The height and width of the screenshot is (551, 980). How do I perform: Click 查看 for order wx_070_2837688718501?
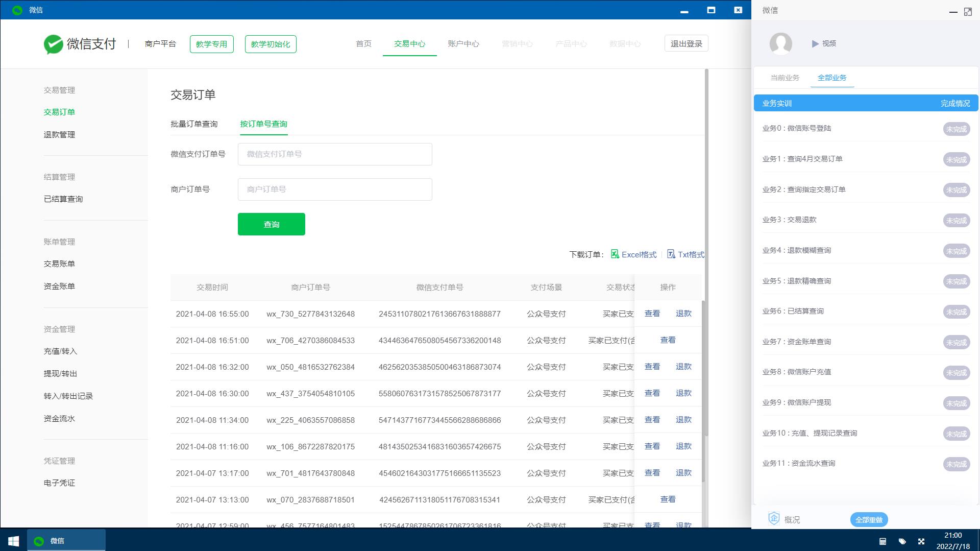point(668,499)
